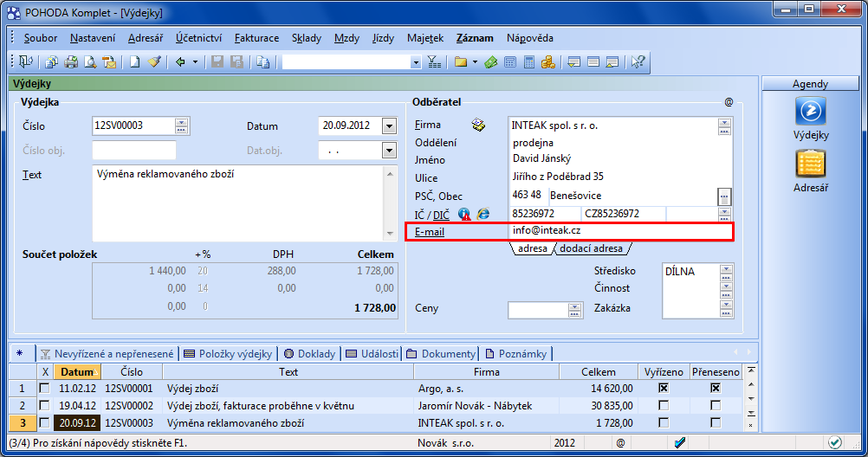The height and width of the screenshot is (457, 868).
Task: Expand dropdown arrow next to back arrow
Action: click(x=195, y=62)
